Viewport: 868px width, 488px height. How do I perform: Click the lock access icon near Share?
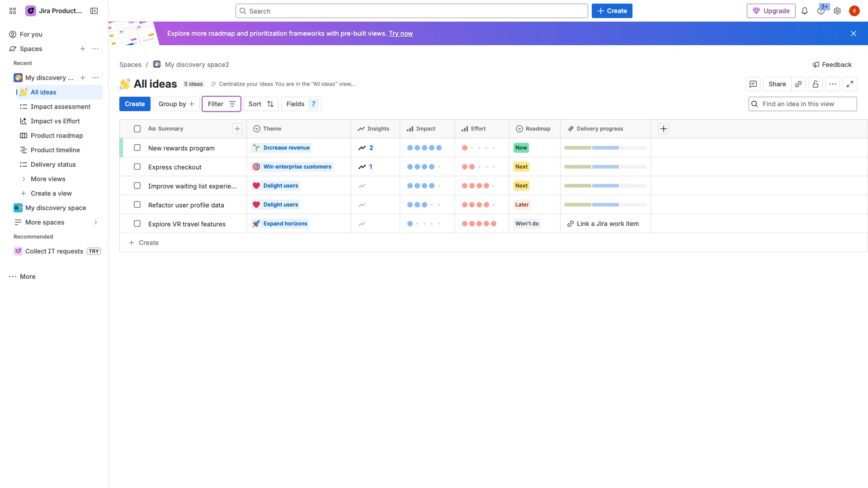click(816, 84)
